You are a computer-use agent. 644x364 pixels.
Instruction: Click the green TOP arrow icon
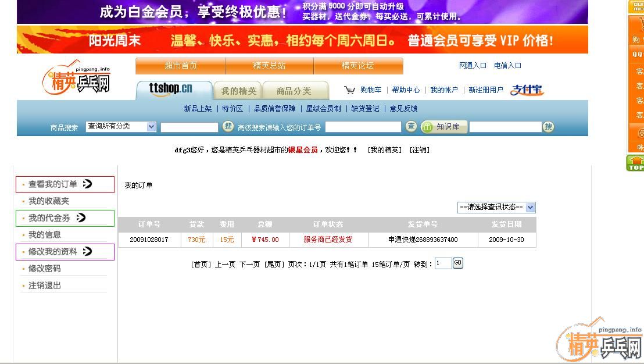(x=635, y=163)
